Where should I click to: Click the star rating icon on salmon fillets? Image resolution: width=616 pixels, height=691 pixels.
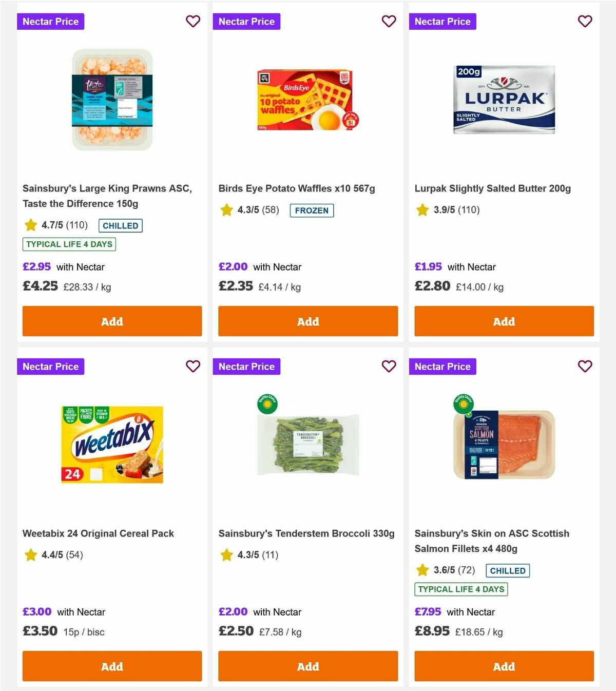[422, 570]
